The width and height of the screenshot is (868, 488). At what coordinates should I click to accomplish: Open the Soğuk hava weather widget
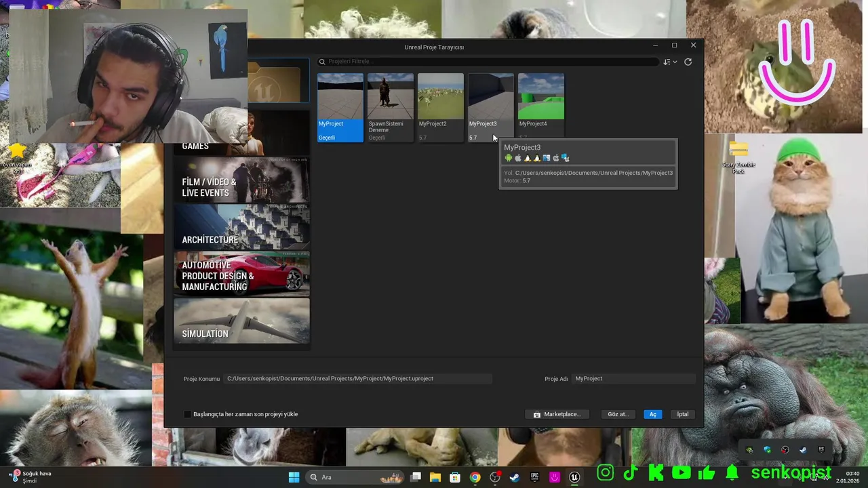(31, 477)
